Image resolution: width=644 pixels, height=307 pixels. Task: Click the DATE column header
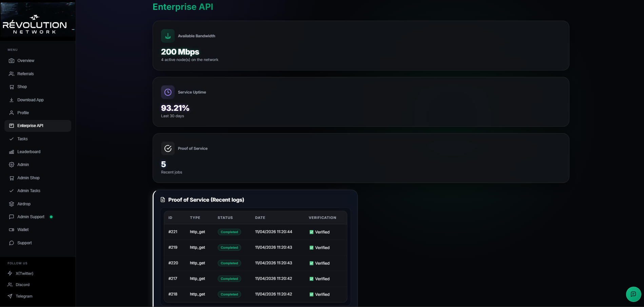pyautogui.click(x=260, y=218)
